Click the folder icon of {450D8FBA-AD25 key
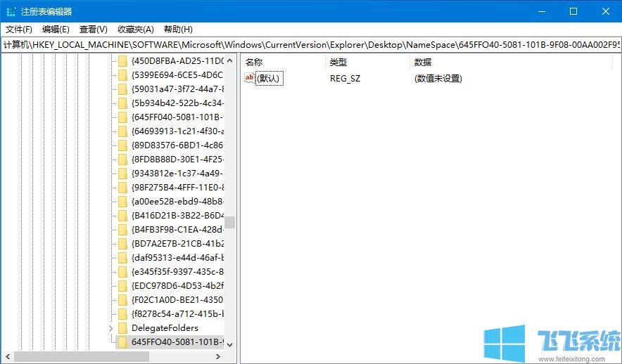The width and height of the screenshot is (622, 364). pos(122,61)
